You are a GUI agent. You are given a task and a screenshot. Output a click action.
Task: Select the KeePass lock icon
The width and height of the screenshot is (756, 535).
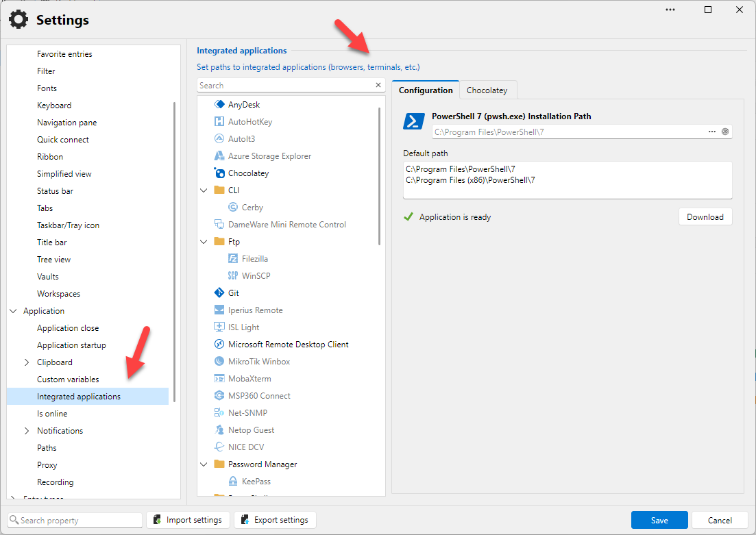(233, 481)
